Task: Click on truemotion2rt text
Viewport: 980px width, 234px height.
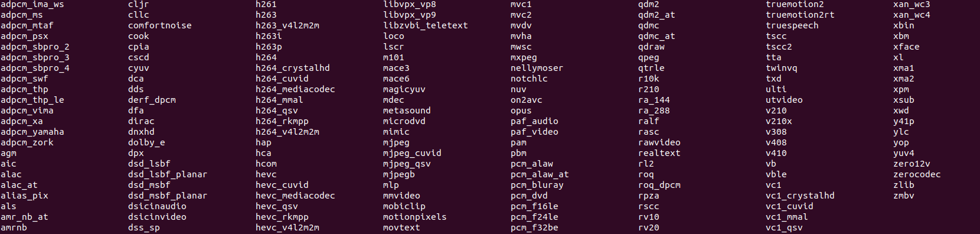Action: click(800, 15)
